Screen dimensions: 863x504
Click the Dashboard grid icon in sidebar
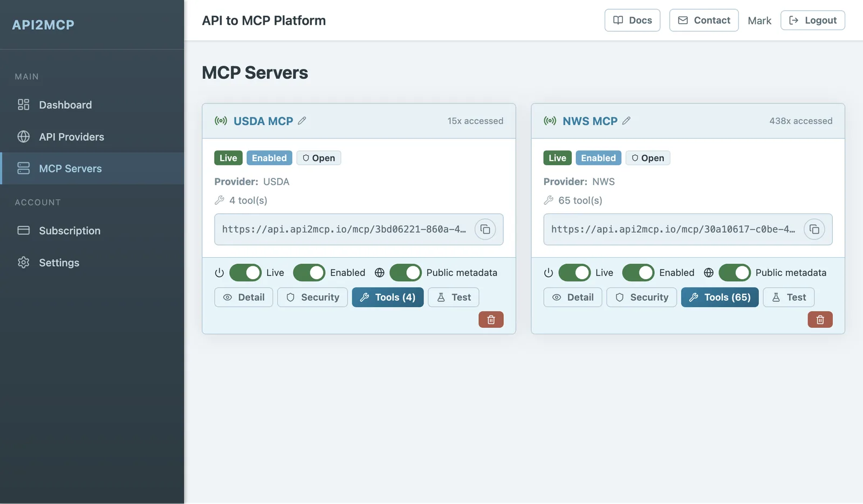[x=23, y=105]
